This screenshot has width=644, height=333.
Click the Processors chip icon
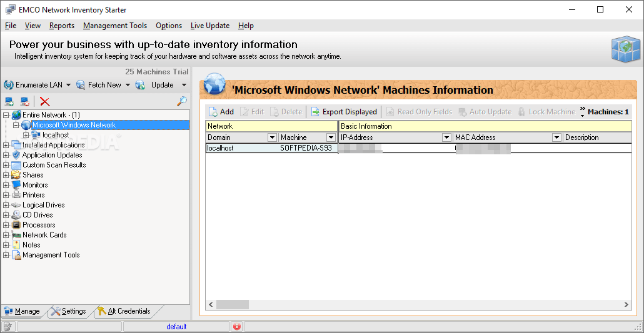point(16,225)
